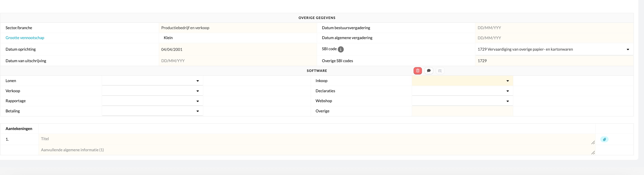Open the Lonen software dropdown

152,81
